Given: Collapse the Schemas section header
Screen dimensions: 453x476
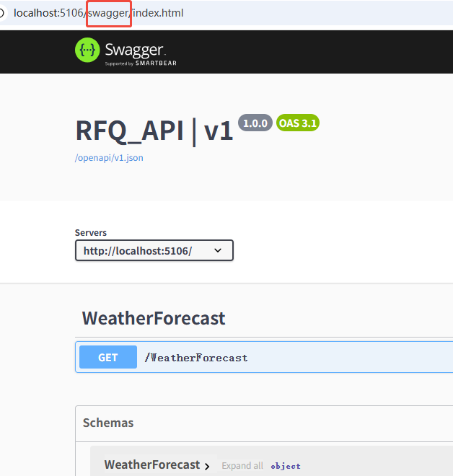Looking at the screenshot, I should click(x=108, y=423).
